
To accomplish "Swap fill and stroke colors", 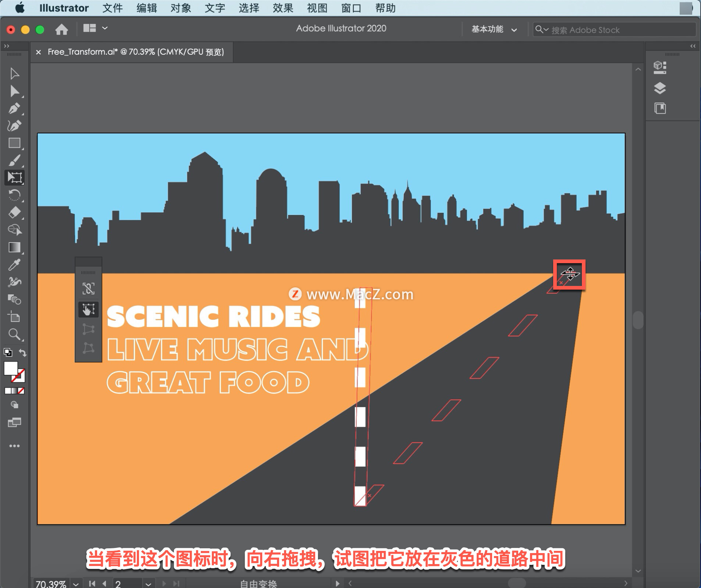I will (22, 352).
